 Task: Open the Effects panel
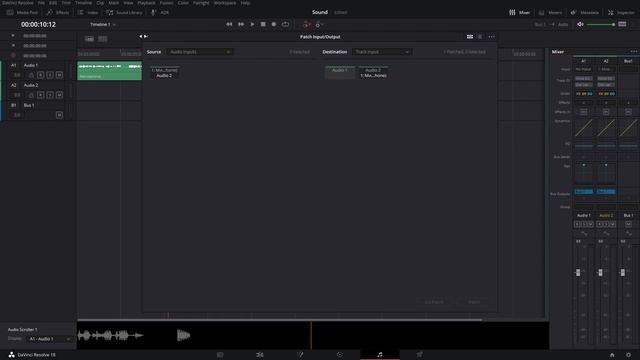pos(58,13)
